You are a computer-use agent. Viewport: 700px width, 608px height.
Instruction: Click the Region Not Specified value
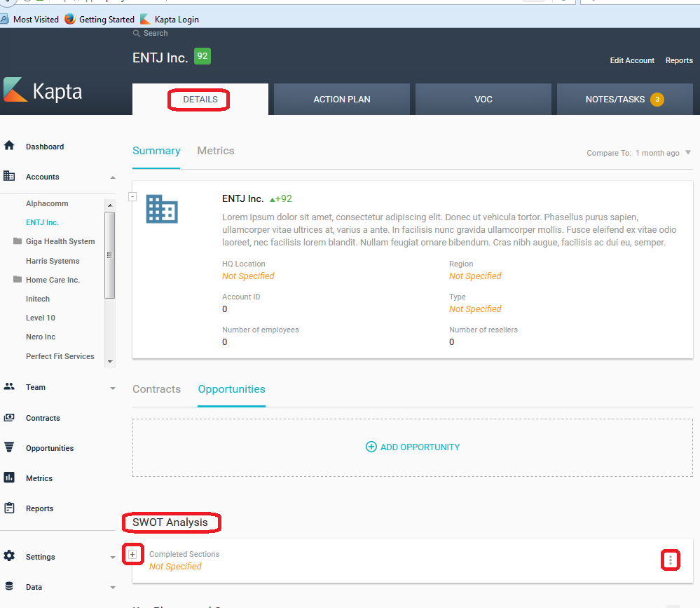click(475, 276)
